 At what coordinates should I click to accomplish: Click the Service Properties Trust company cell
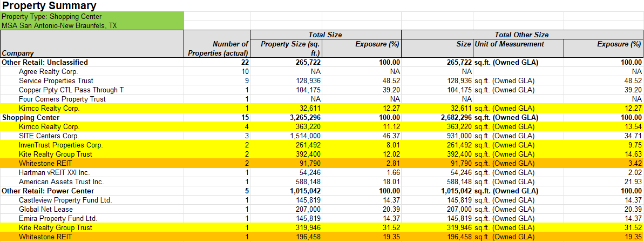(56, 80)
